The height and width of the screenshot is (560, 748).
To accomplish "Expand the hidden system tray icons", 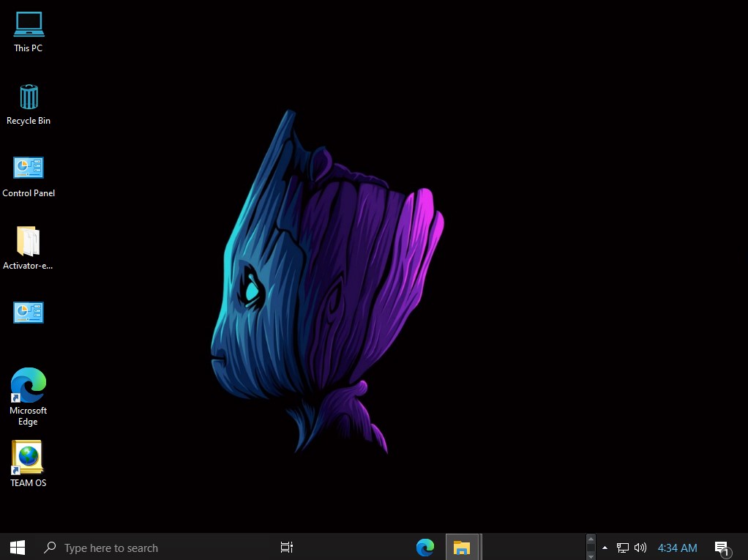I will point(605,548).
